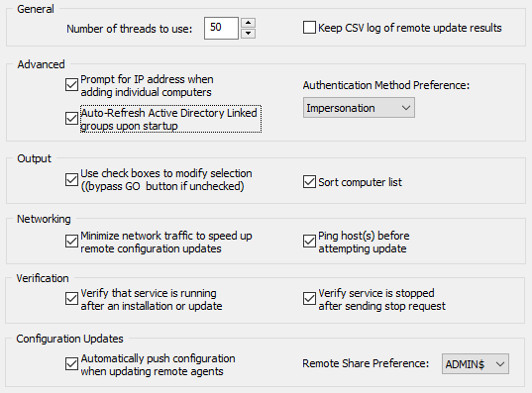The image size is (532, 393).
Task: Click the Auto-Refresh Active Directory label text
Action: [170, 119]
